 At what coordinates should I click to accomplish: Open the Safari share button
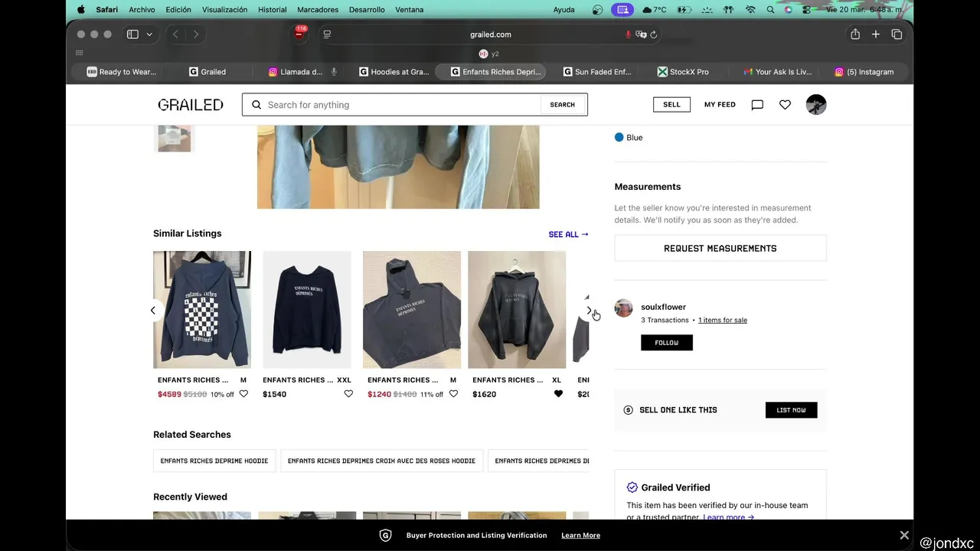[855, 34]
